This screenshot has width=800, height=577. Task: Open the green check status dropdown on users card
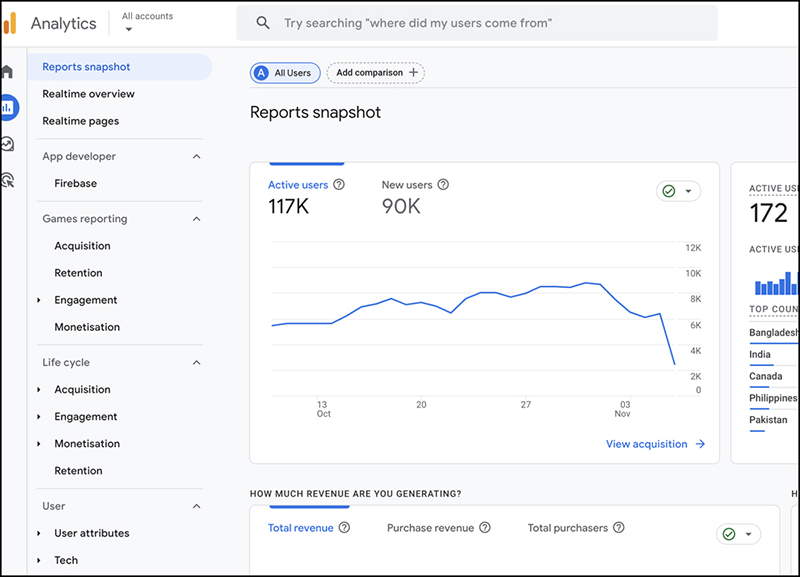678,192
